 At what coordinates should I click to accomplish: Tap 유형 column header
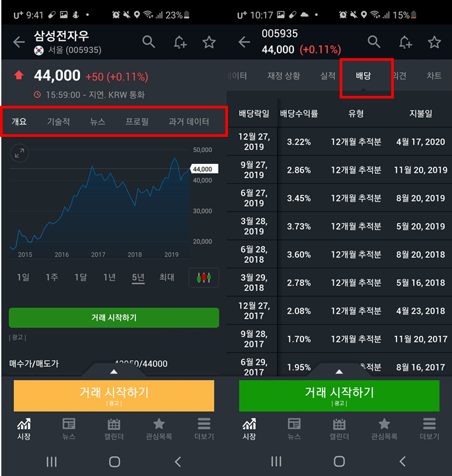pos(356,114)
